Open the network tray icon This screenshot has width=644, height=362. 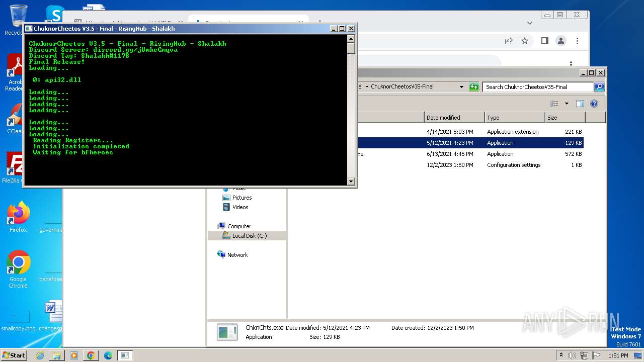click(x=584, y=355)
